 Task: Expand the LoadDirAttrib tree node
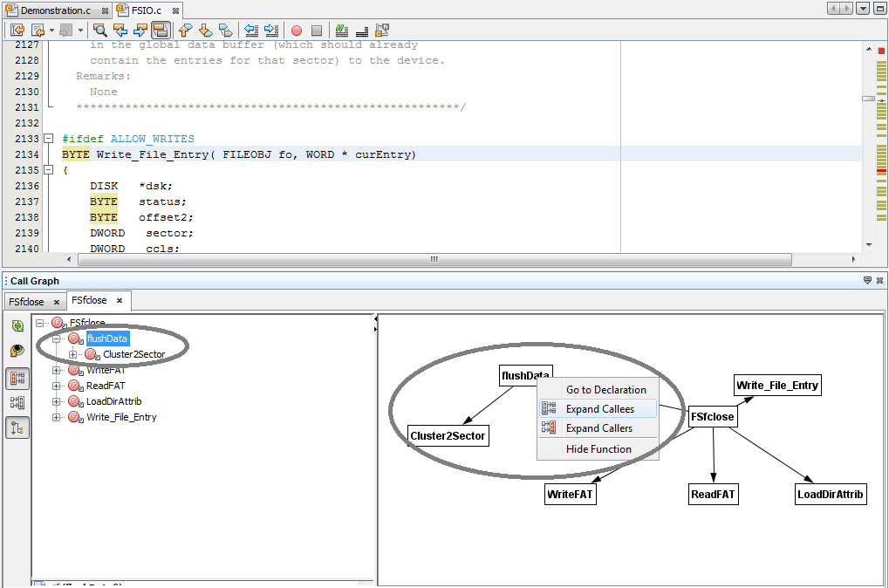(57, 401)
